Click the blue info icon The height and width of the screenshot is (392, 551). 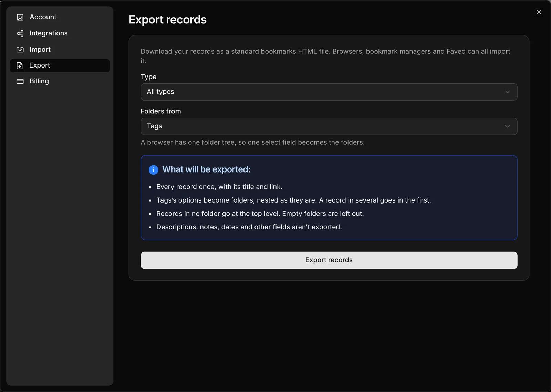click(x=153, y=170)
